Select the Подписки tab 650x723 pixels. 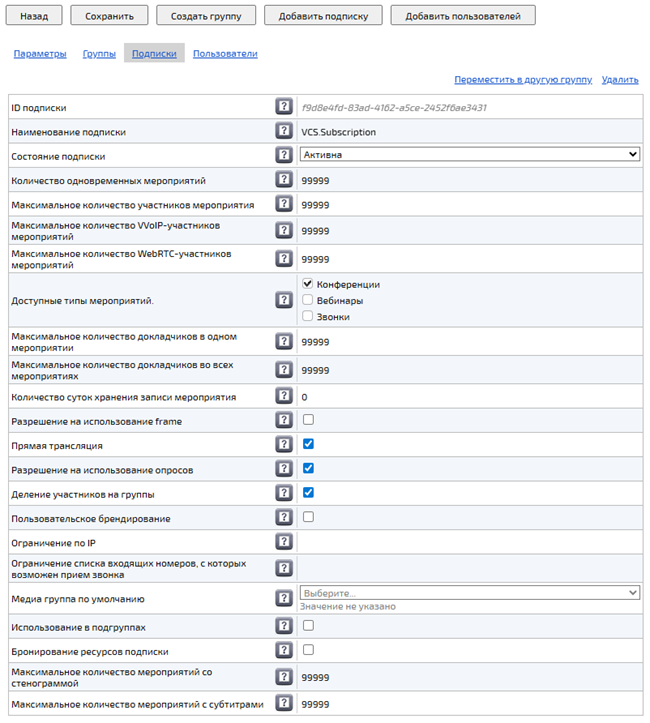(154, 53)
